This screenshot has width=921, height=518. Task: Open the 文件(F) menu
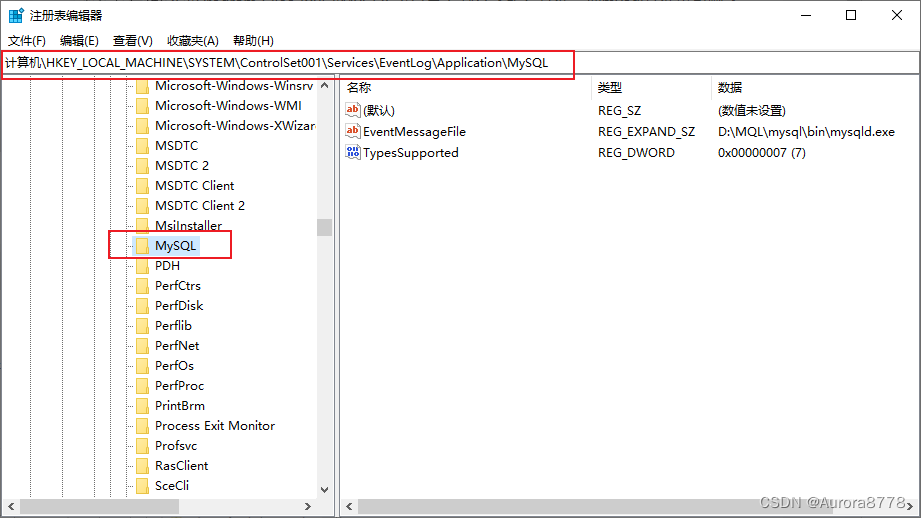pos(27,41)
